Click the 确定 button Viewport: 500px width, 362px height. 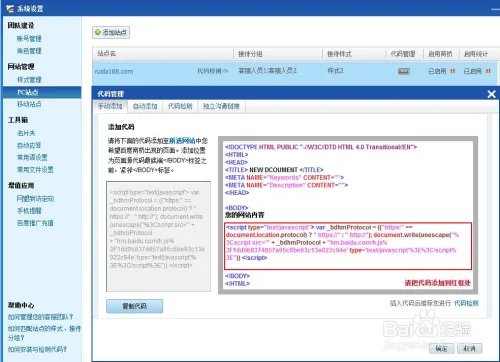[441, 349]
